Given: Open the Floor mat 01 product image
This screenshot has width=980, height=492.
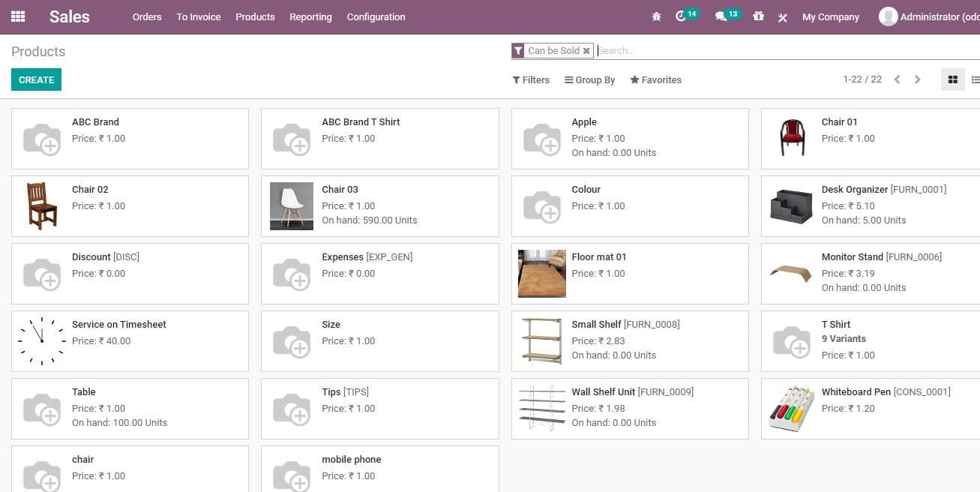Looking at the screenshot, I should point(541,273).
